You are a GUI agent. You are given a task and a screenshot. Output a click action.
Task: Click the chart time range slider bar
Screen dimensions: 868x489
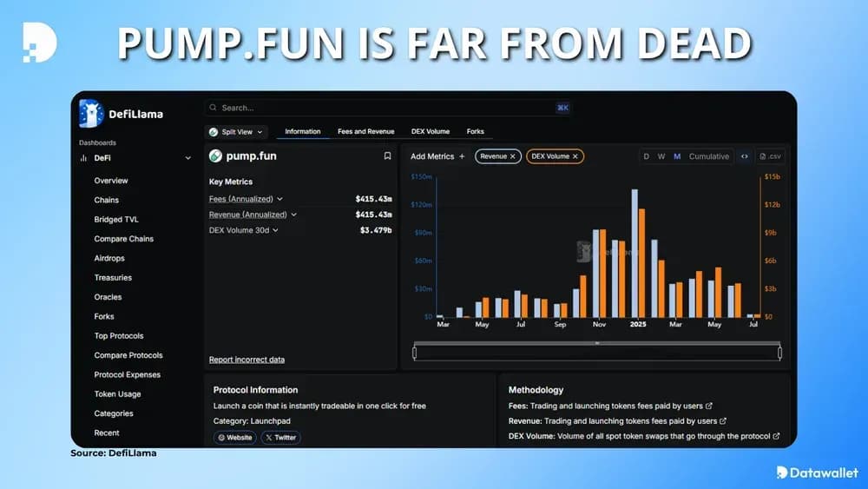(597, 353)
